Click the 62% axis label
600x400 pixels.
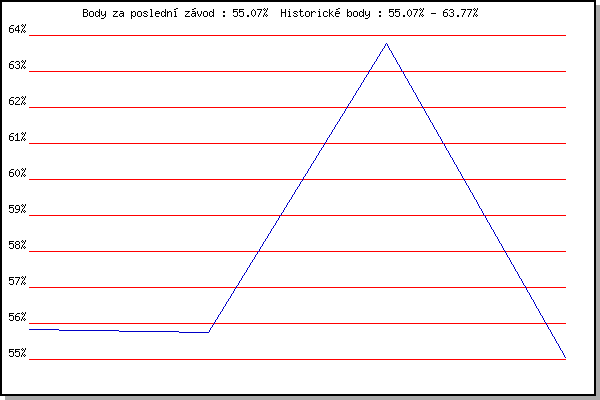pos(17,101)
